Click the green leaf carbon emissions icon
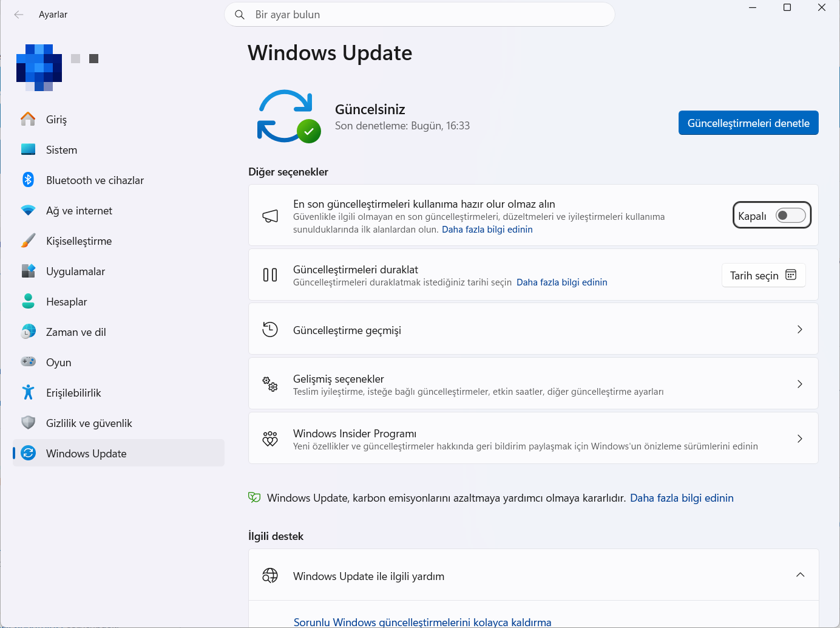Image resolution: width=840 pixels, height=628 pixels. click(x=254, y=498)
